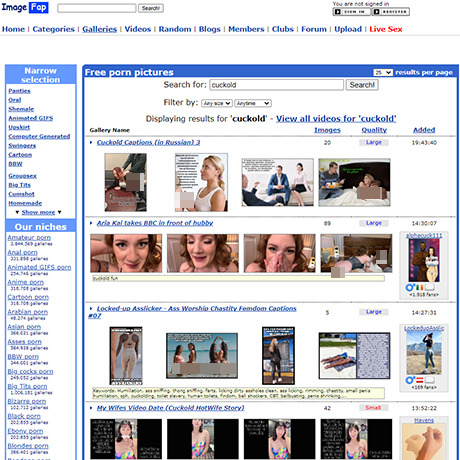Sort results by Quality column
The image size is (460, 460).
point(374,130)
